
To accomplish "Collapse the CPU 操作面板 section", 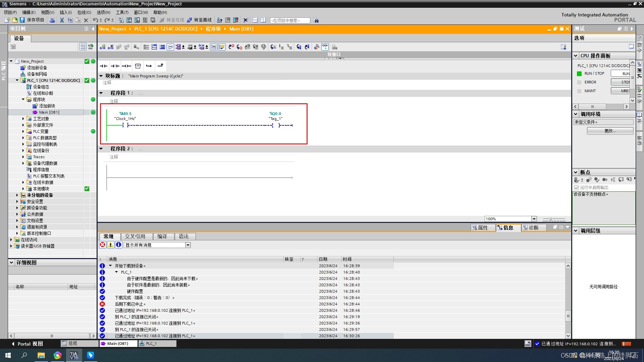I will [576, 56].
